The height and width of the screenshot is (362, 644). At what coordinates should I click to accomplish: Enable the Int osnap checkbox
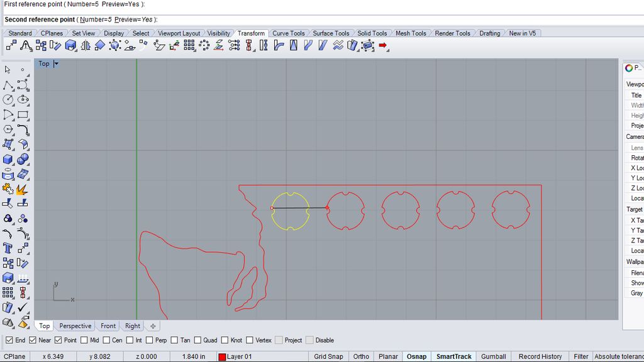pyautogui.click(x=130, y=340)
